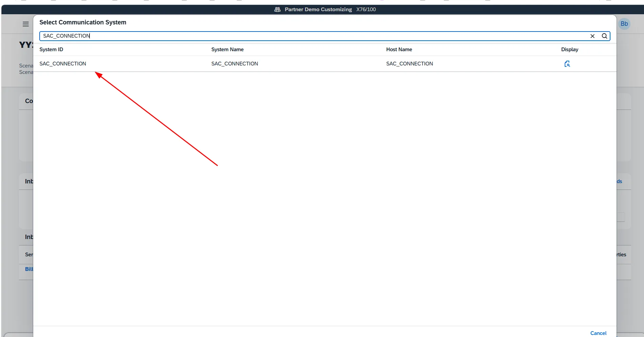This screenshot has width=644, height=337.
Task: Click the System ID column header
Action: (x=51, y=49)
